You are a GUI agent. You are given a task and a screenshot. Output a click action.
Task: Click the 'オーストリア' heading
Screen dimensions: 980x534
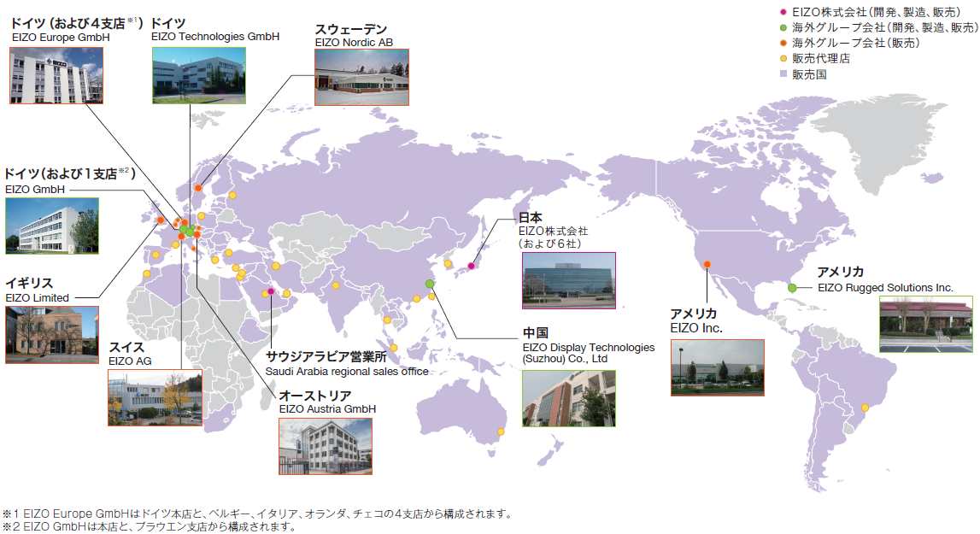[315, 396]
